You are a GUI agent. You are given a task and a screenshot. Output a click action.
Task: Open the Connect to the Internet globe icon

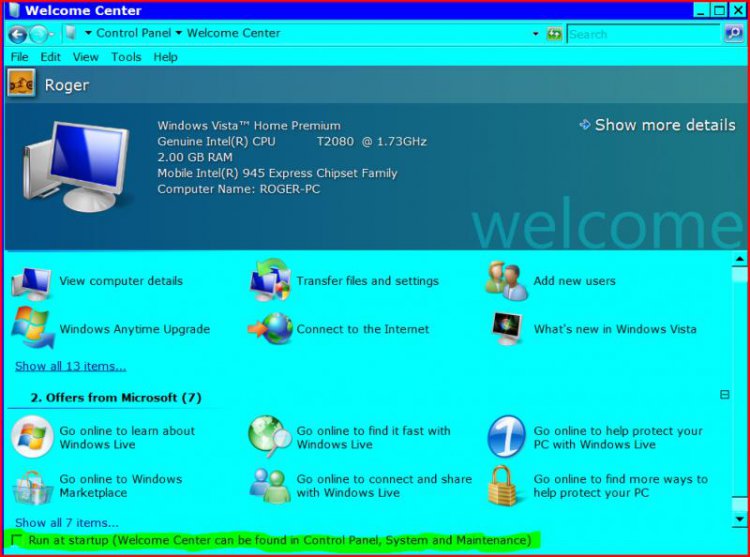click(x=271, y=328)
